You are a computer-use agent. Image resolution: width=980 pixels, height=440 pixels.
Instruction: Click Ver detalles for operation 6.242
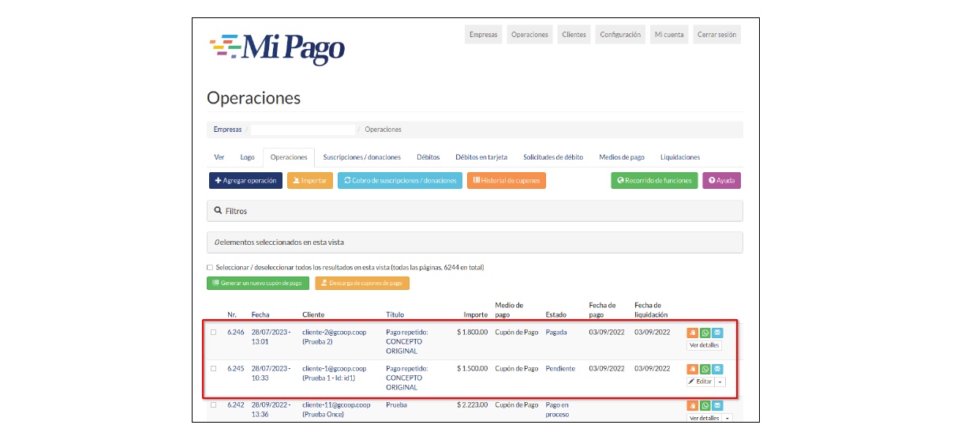coord(704,418)
